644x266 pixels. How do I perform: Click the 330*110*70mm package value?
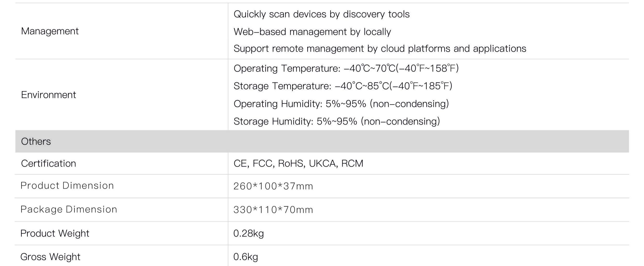pyautogui.click(x=273, y=210)
